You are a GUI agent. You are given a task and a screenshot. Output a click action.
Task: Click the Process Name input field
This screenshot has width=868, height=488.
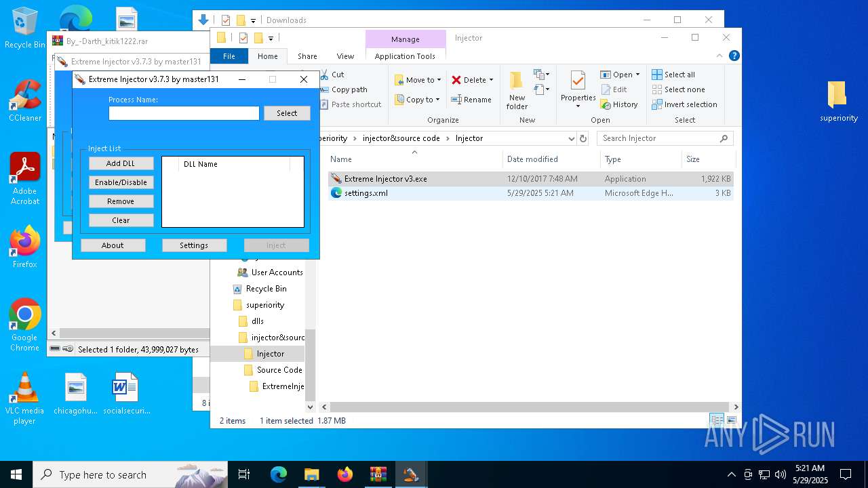(184, 113)
